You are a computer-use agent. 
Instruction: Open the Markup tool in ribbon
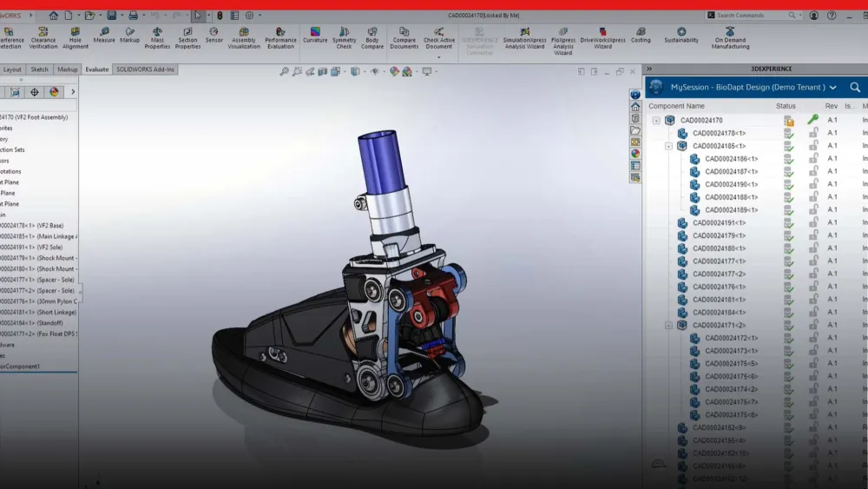129,35
